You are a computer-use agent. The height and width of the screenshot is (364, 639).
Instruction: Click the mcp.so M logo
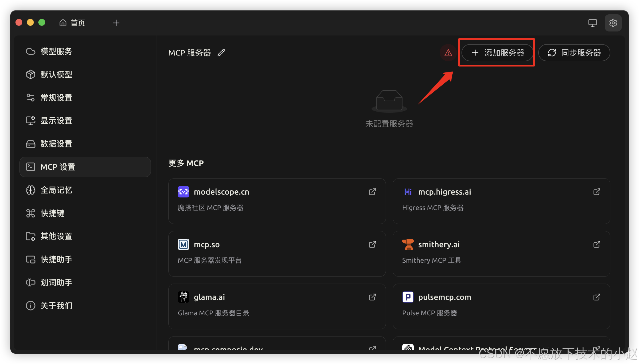(x=184, y=244)
